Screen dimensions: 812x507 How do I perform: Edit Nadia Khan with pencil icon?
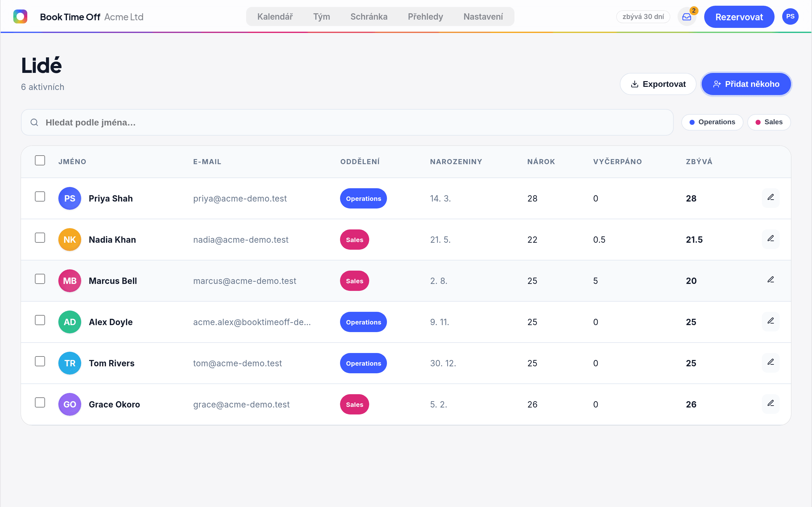click(x=770, y=239)
